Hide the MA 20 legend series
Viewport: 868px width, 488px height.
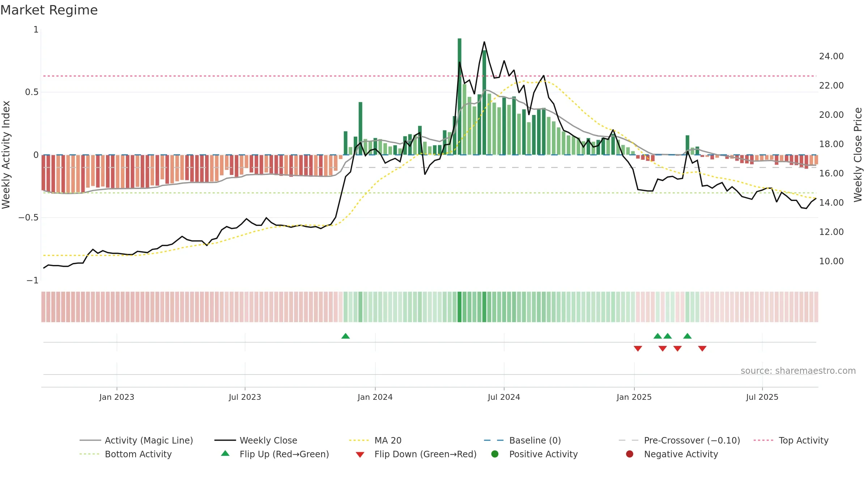[375, 440]
